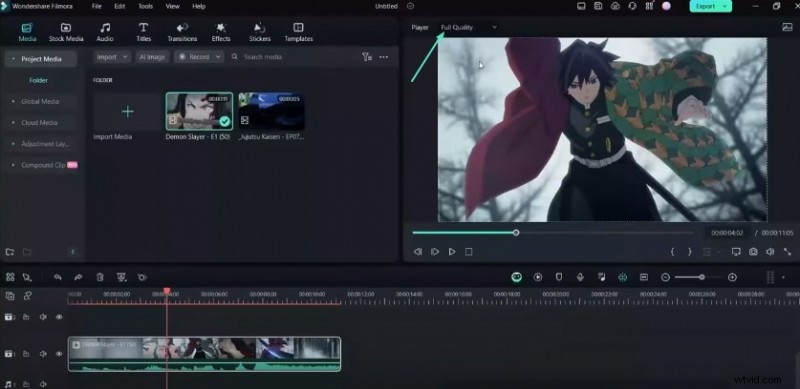Delete selected clip with trash icon
Screen dimensions: 800x389
pos(100,277)
